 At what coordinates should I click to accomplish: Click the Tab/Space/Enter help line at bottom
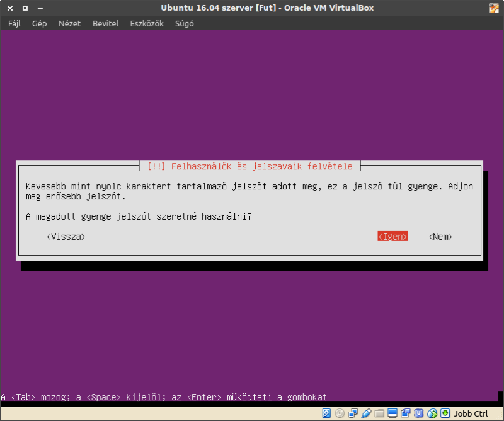click(x=164, y=397)
